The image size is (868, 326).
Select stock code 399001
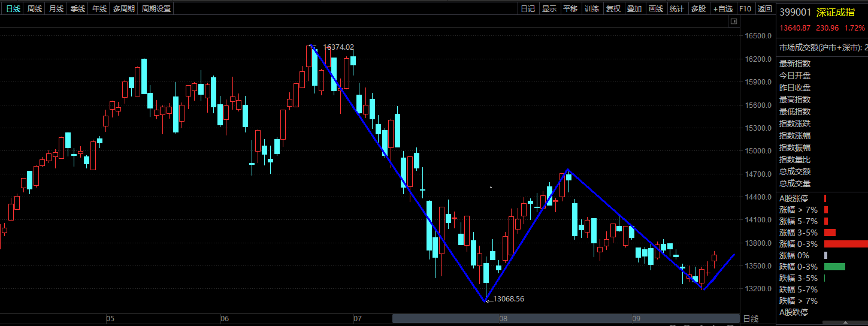(x=796, y=12)
